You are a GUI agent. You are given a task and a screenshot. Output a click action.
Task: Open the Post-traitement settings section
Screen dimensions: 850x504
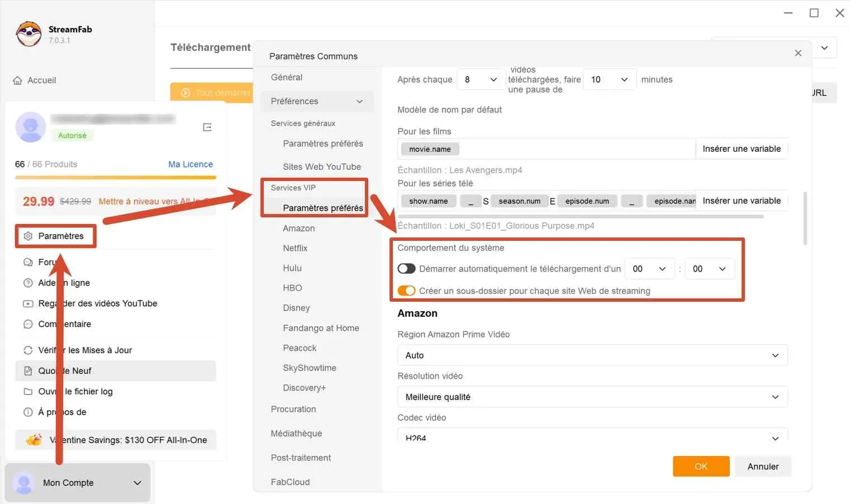click(301, 458)
